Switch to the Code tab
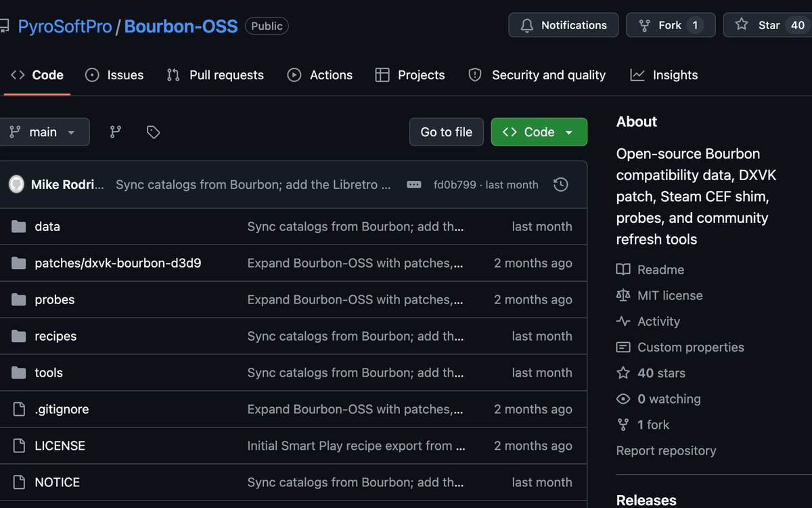This screenshot has height=508, width=812. click(37, 75)
